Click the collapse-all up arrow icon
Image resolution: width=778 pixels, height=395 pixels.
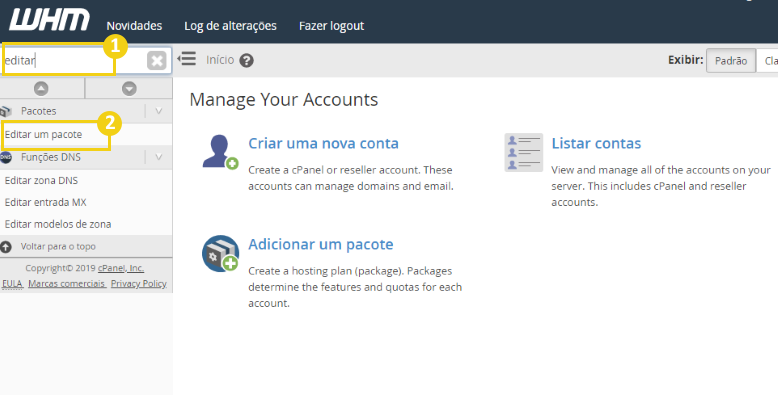(x=41, y=89)
